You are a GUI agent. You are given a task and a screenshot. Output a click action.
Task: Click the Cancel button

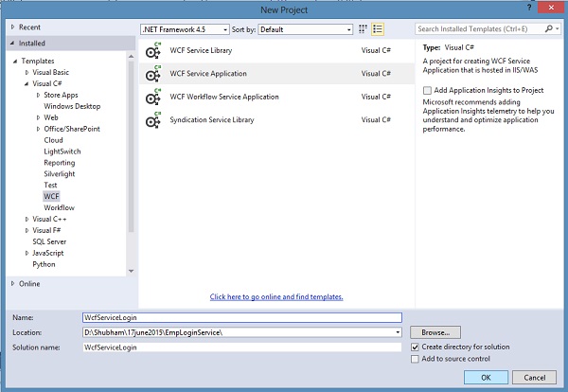point(534,377)
